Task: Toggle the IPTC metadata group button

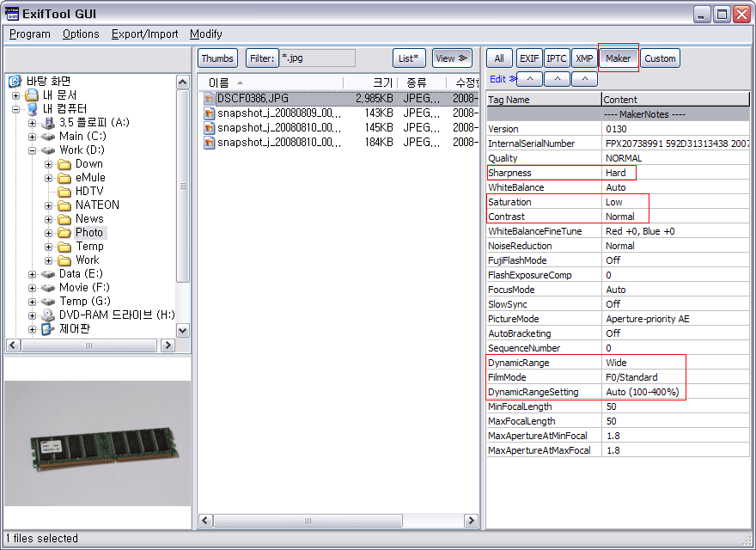Action: pyautogui.click(x=557, y=58)
